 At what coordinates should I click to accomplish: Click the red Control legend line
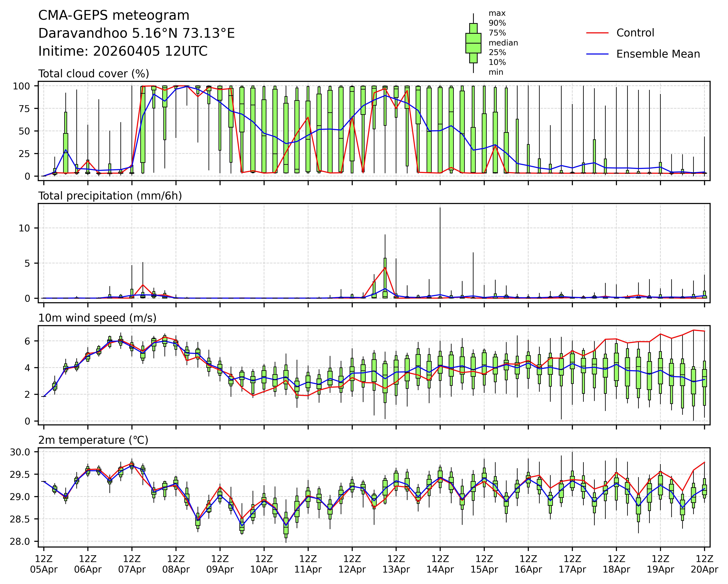[597, 33]
